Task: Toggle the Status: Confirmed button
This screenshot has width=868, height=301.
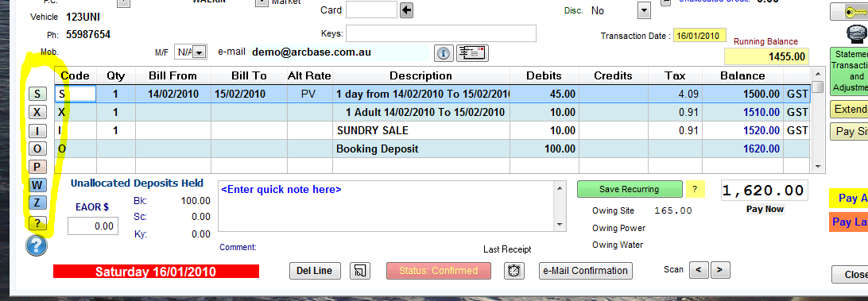Action: pos(439,271)
